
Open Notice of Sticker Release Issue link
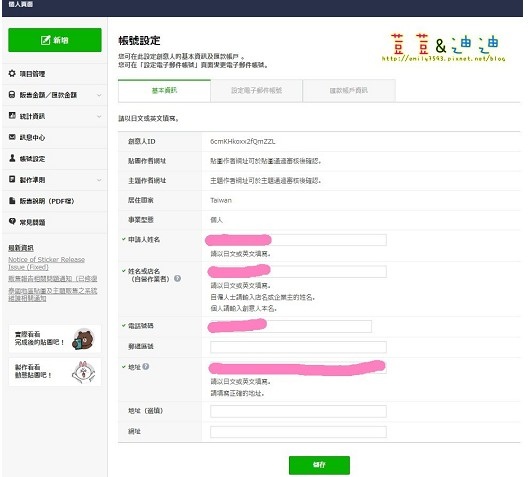(46, 263)
